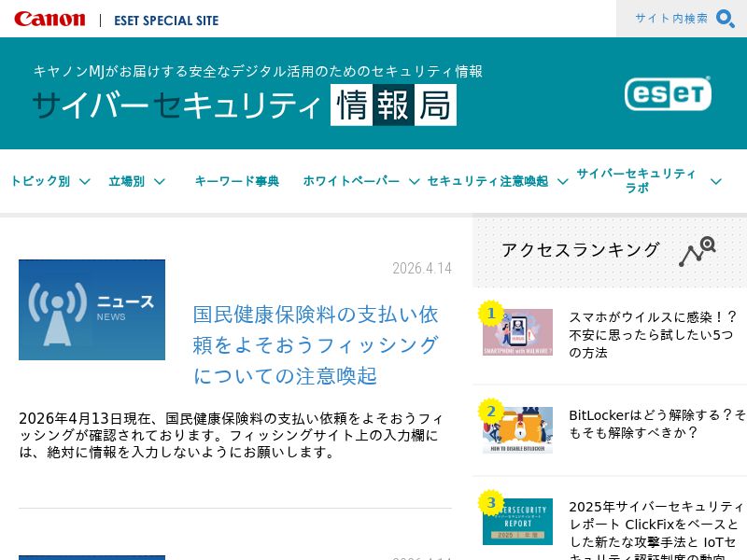Click the Canon logo
Screen dimensions: 747x560
[x=49, y=19]
